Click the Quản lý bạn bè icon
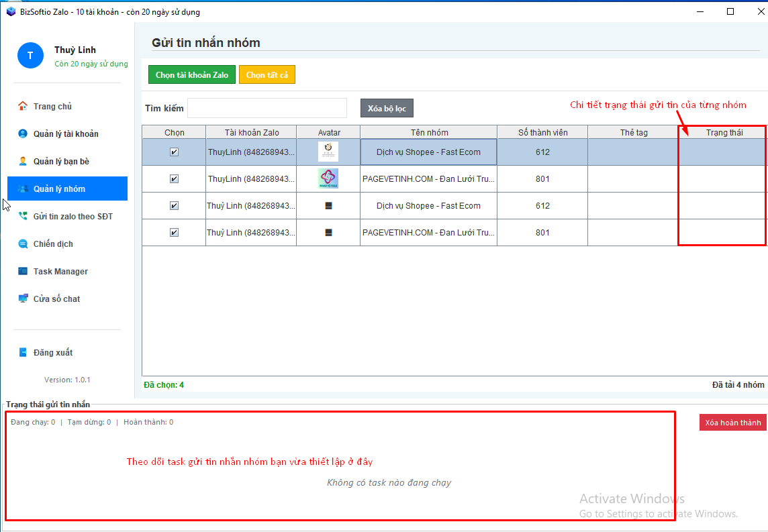 pyautogui.click(x=23, y=161)
